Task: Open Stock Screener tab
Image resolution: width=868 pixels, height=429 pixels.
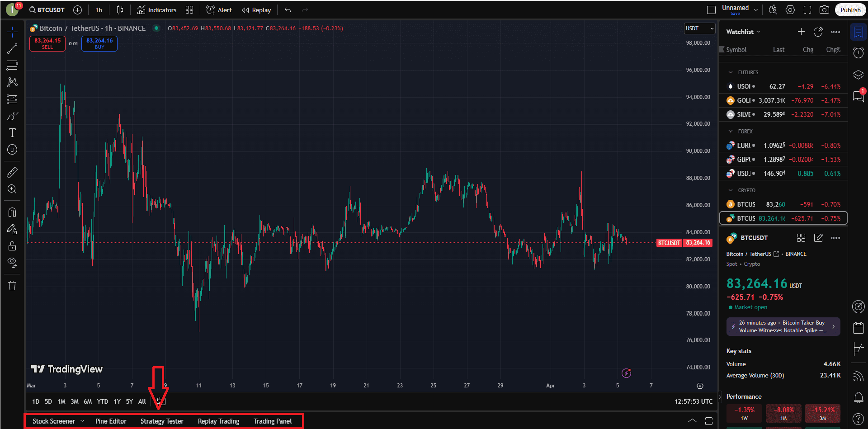Action: tap(54, 421)
